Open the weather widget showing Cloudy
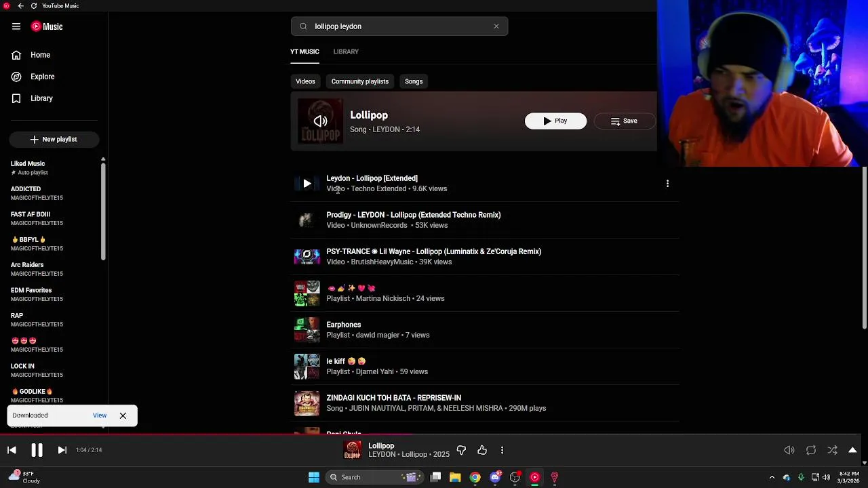The height and width of the screenshot is (488, 868). click(24, 477)
